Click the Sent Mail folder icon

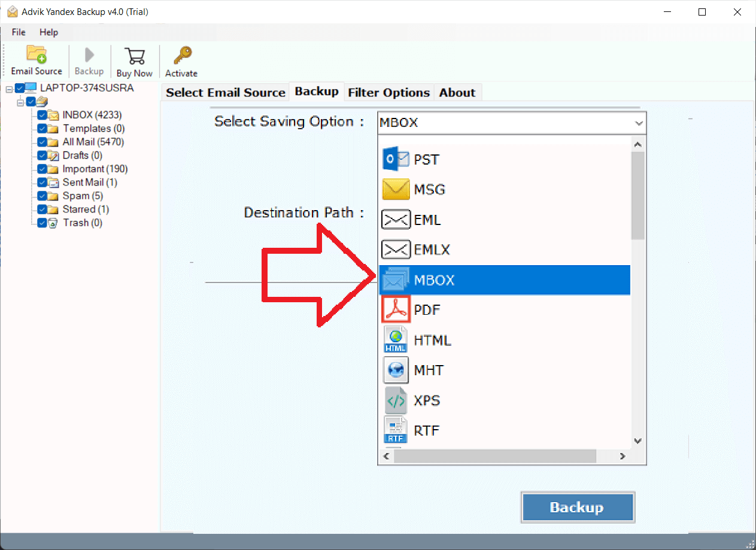coord(53,183)
